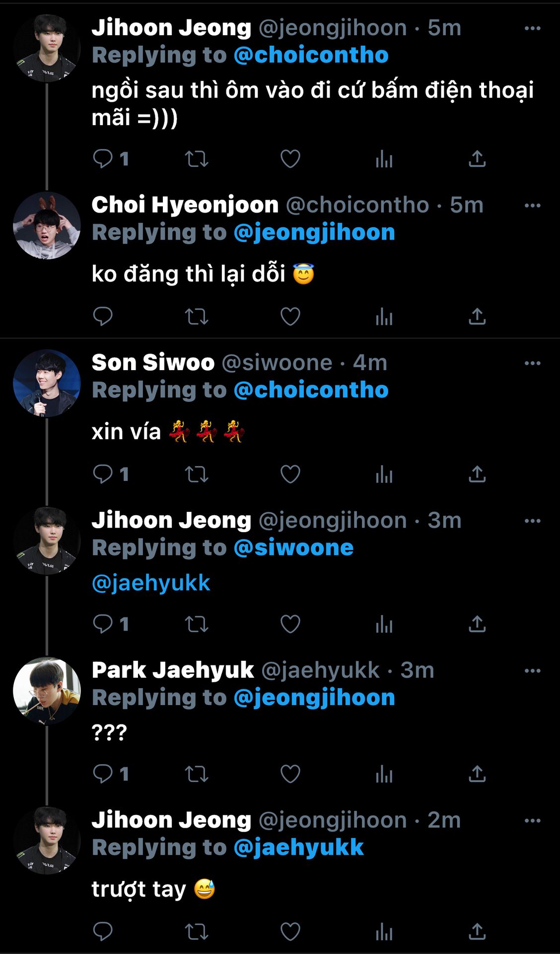Reply to Jihoon Jeong's 'trượt tay' tweet
Screen dimensions: 560x954
click(x=103, y=931)
